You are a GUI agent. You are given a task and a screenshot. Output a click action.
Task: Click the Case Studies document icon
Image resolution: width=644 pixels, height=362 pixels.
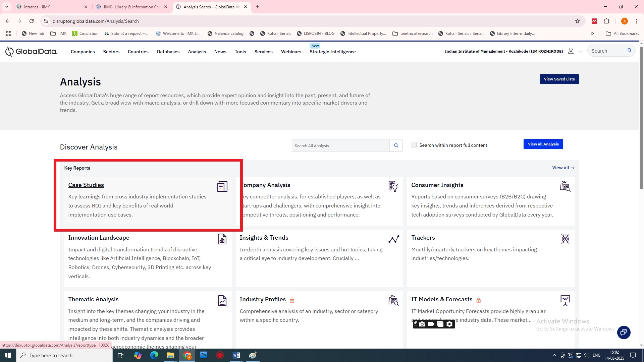[222, 186]
